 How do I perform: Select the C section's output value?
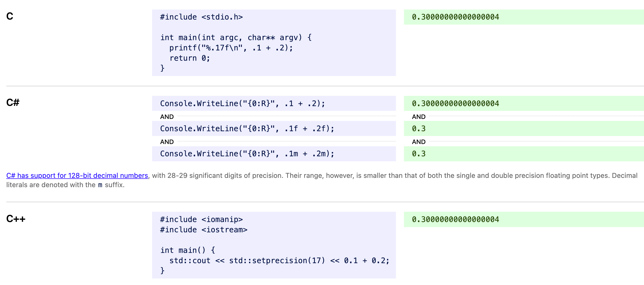[455, 17]
